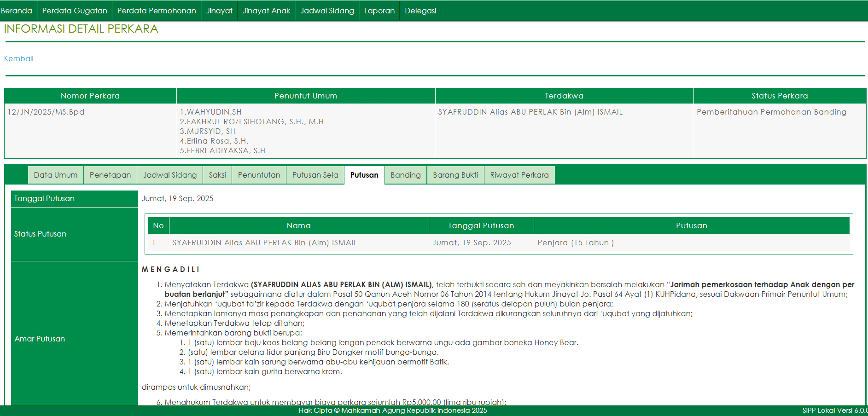Click prosecutor name 1.WAHYUDIN.SH

click(x=210, y=112)
